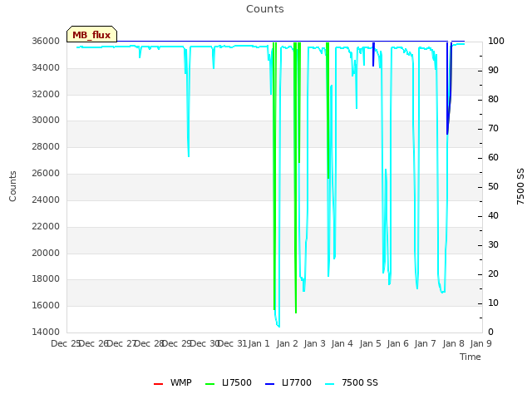Click the blue LI7700 legend color marker
Image resolution: width=532 pixels, height=399 pixels.
[269, 384]
